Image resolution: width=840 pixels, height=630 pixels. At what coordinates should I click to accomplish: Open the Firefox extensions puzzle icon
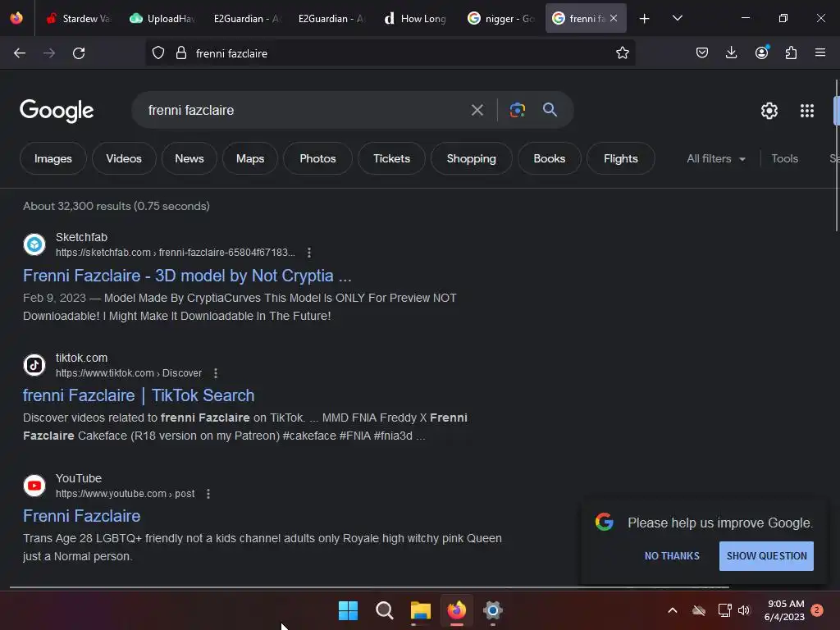tap(791, 52)
